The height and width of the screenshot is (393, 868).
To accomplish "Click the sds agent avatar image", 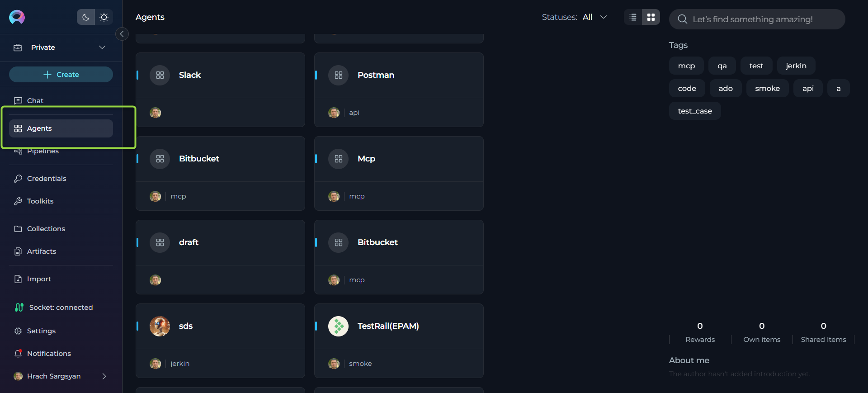I will 160,326.
